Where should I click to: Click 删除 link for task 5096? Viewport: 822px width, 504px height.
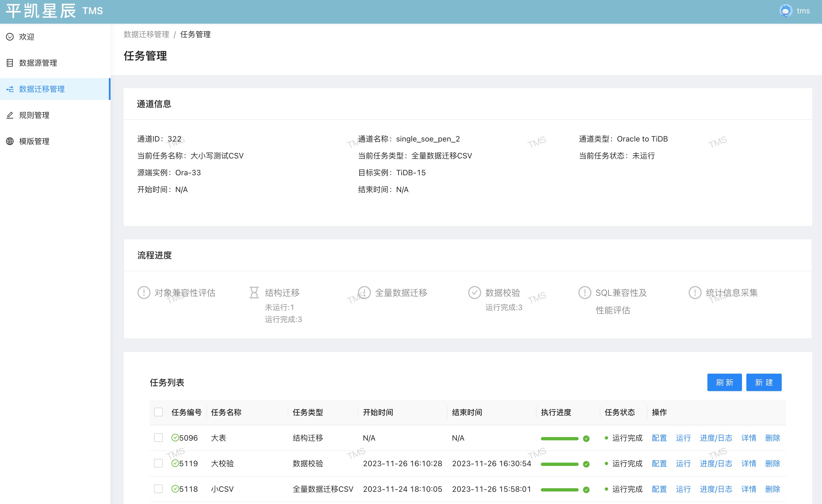[x=772, y=438]
